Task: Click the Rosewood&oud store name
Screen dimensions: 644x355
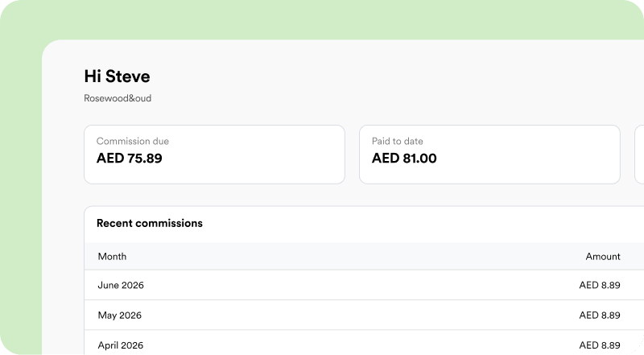Action: tap(118, 98)
